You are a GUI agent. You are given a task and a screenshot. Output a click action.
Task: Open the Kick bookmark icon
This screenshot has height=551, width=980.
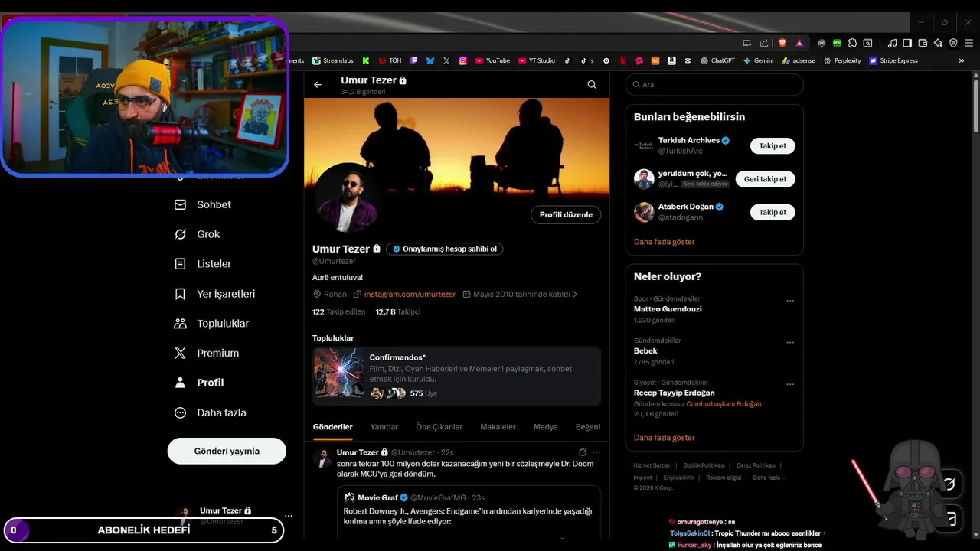coord(366,60)
